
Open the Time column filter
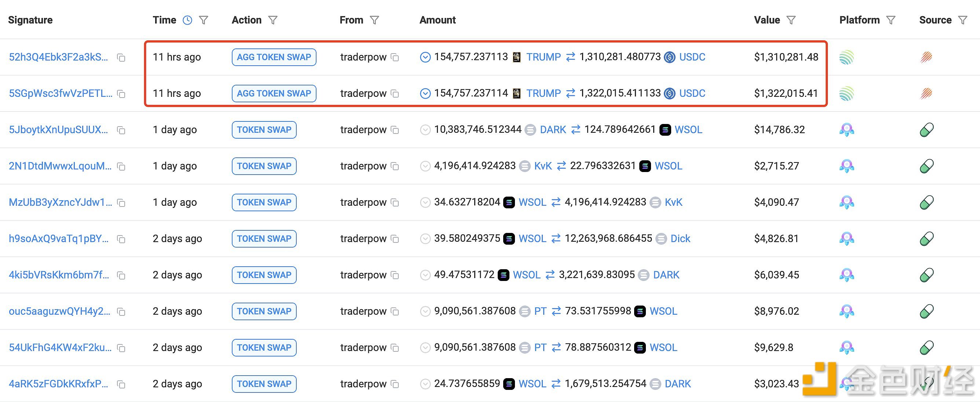(x=204, y=20)
